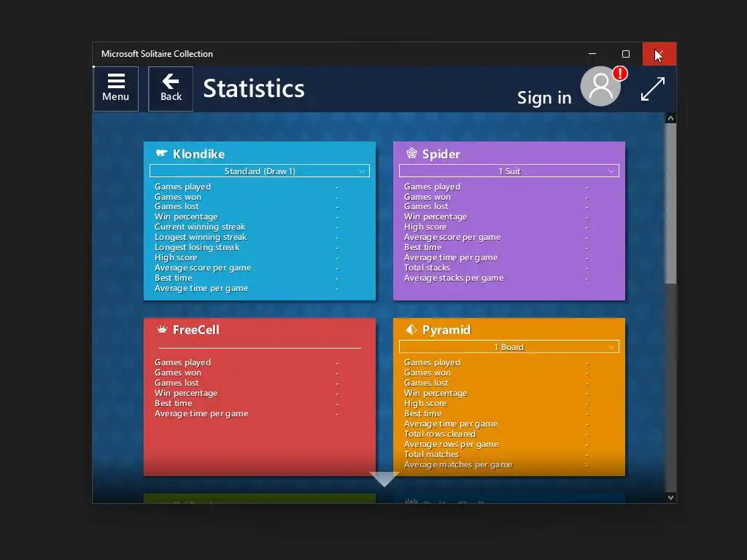Click Spider 'High score' row
The width and height of the screenshot is (747, 560).
[x=496, y=227]
